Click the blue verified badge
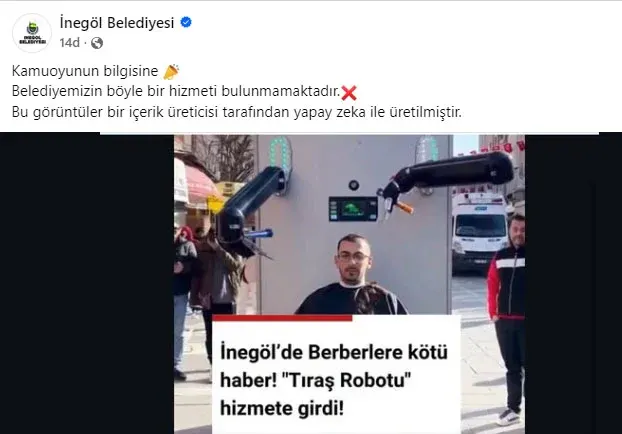 pos(186,22)
